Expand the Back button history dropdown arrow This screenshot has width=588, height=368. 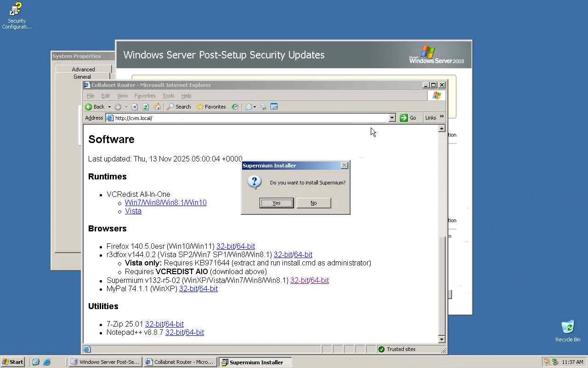point(109,107)
